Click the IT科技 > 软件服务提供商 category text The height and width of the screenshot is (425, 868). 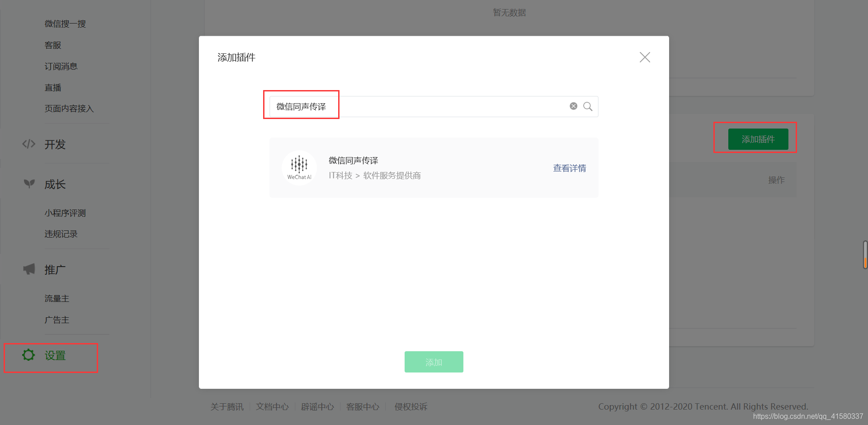coord(375,176)
